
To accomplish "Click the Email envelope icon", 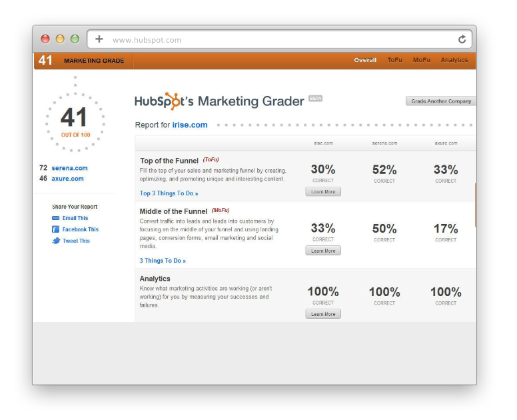I will click(56, 218).
